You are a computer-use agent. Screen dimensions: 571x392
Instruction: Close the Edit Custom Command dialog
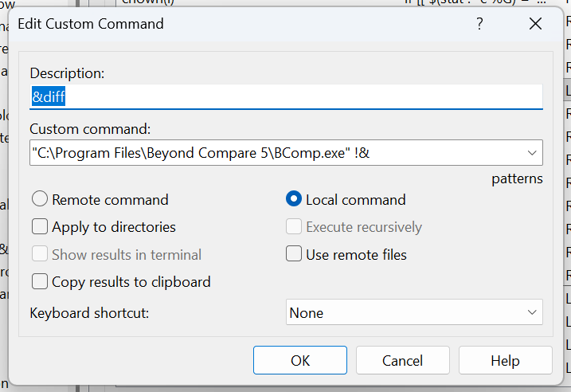pyautogui.click(x=535, y=24)
